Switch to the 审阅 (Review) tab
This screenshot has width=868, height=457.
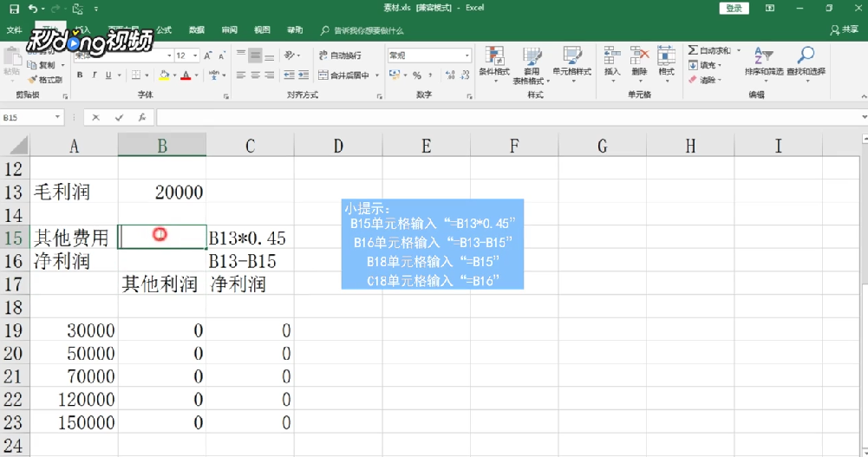229,29
